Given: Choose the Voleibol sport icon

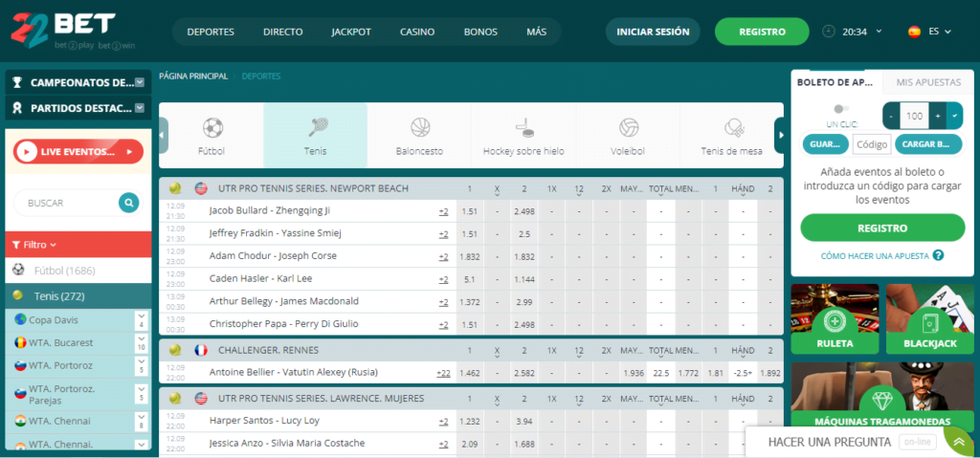Looking at the screenshot, I should (x=628, y=128).
